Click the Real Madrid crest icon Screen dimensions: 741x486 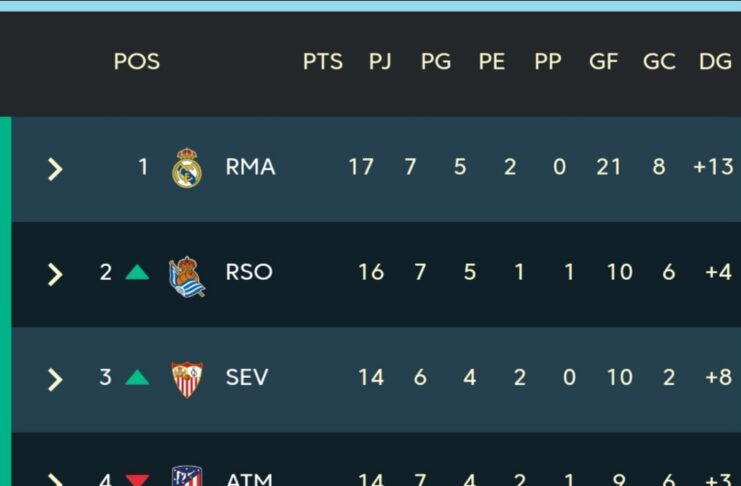click(x=187, y=168)
